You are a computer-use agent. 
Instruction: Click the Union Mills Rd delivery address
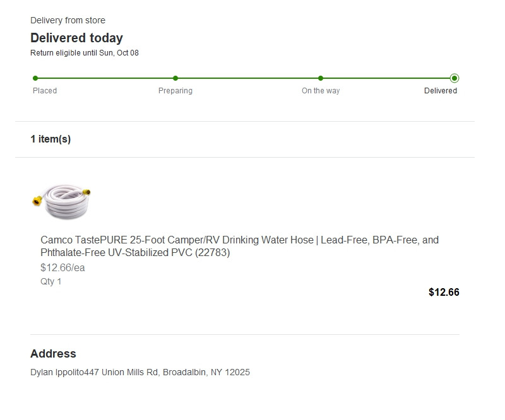point(140,373)
